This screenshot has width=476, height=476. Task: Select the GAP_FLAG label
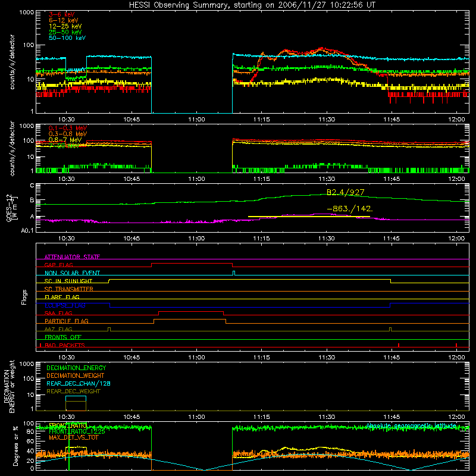click(58, 265)
